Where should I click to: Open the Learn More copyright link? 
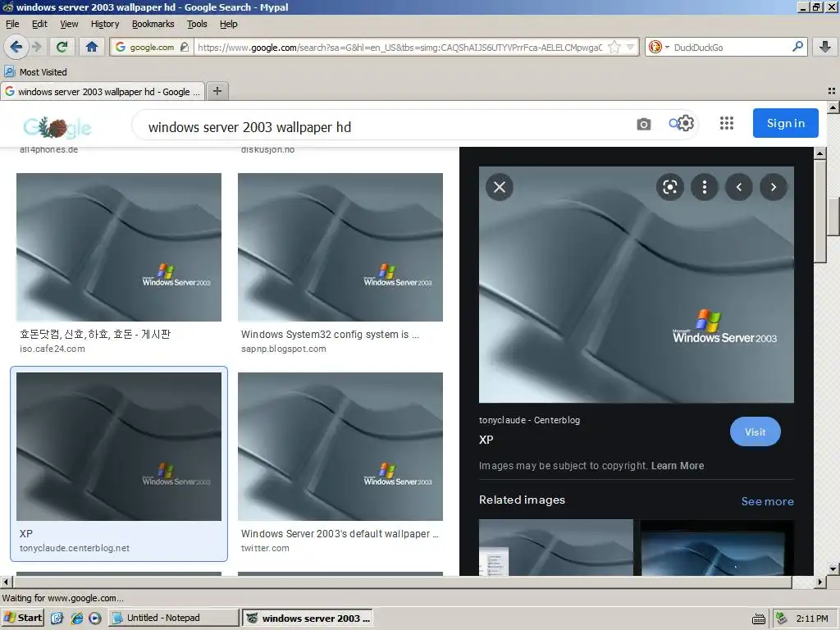(677, 466)
